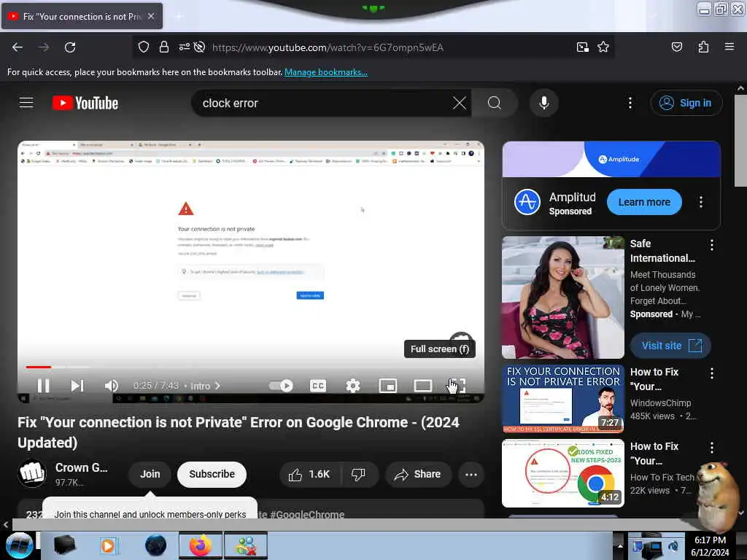
Task: Reload the page
Action: coord(70,47)
